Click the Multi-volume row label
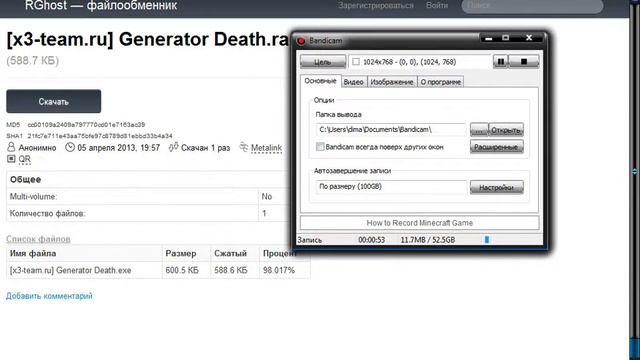 coord(33,196)
